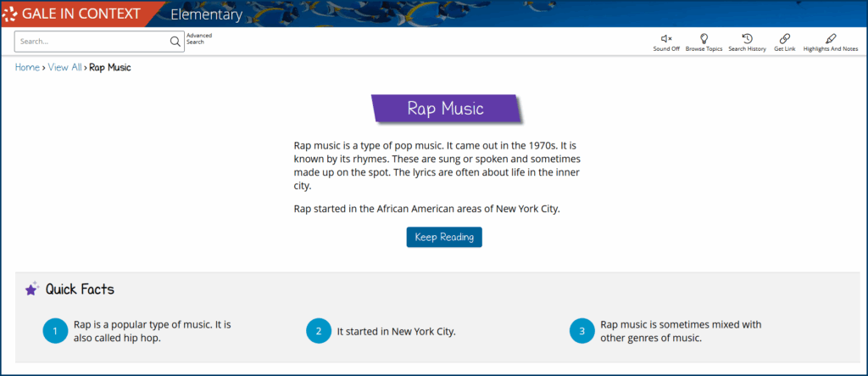Click the search magnifier icon
The width and height of the screenshot is (868, 376).
point(175,42)
